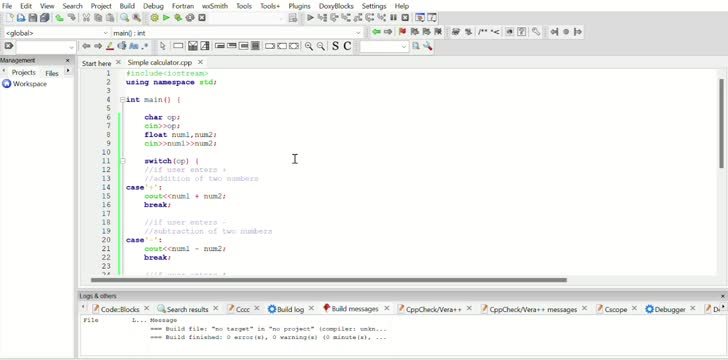Viewport: 728px width, 360px height.
Task: Open the Files tab in Management panel
Action: coord(52,73)
